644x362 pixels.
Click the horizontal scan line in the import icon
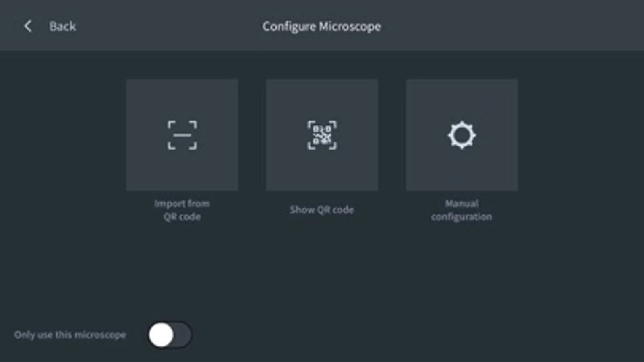(182, 135)
